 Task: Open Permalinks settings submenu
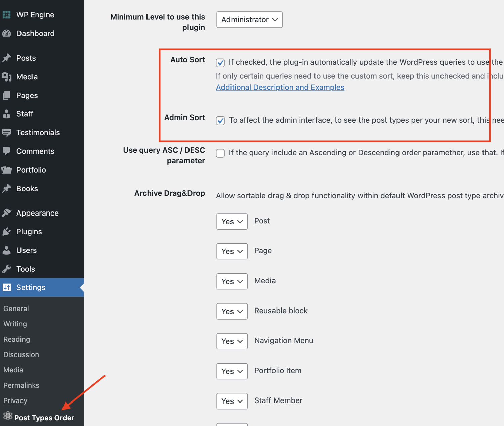21,385
